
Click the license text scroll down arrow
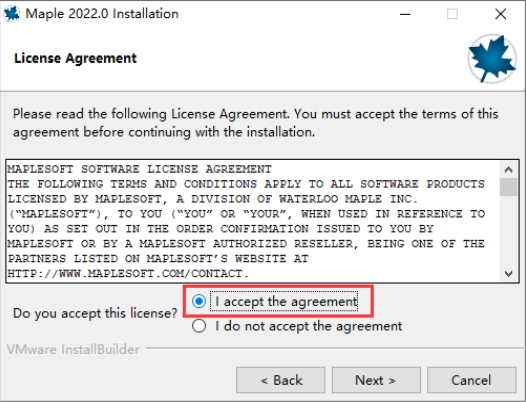pyautogui.click(x=508, y=273)
